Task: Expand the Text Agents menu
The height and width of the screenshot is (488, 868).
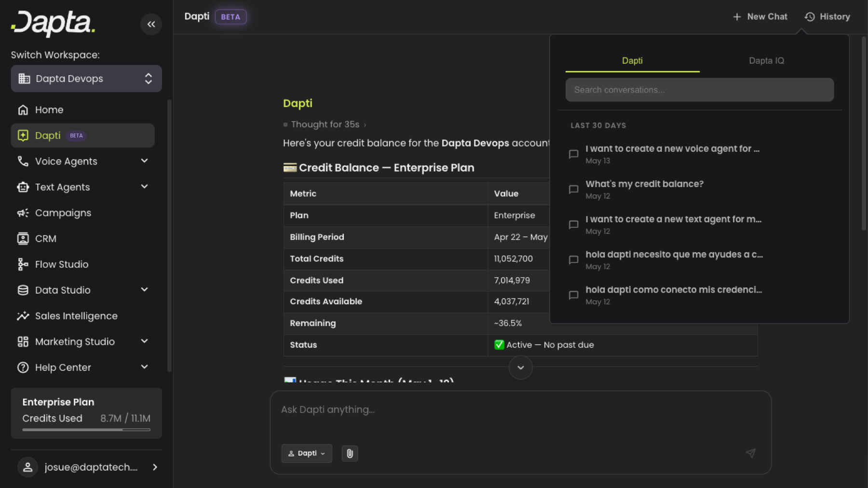Action: coord(82,187)
